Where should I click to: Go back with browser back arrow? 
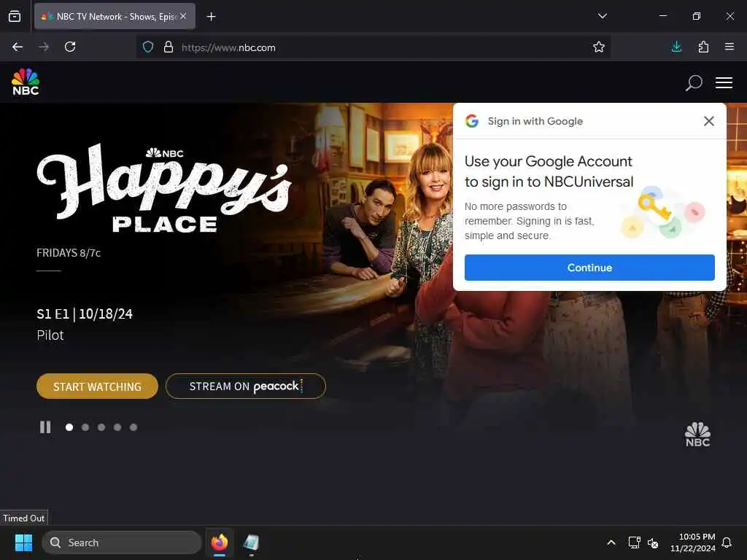point(18,47)
